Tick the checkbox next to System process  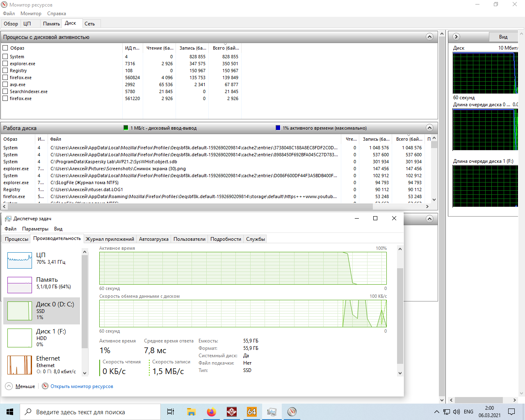[x=5, y=57]
